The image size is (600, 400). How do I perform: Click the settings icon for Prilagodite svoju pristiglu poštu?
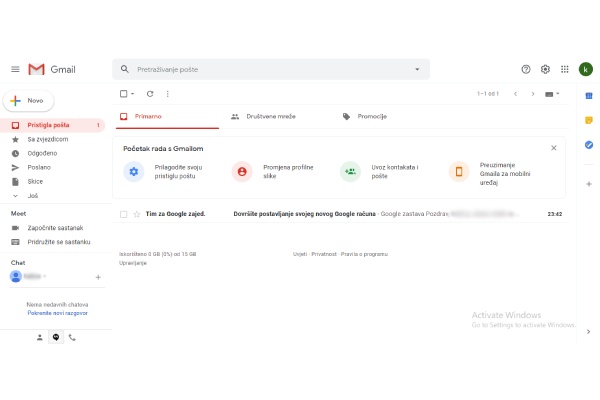click(134, 171)
